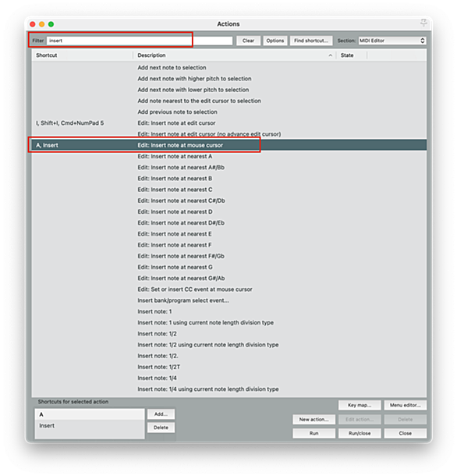Sort by the Shortcut column header

(x=82, y=55)
